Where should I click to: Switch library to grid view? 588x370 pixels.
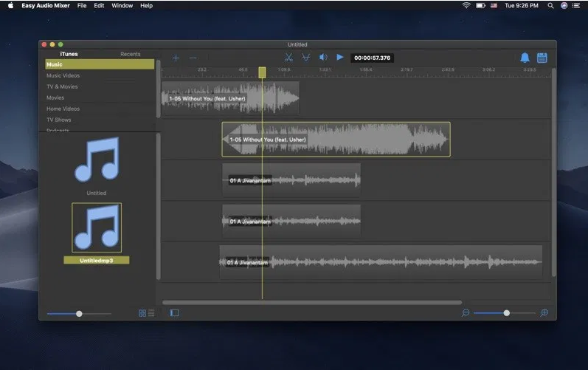click(142, 313)
